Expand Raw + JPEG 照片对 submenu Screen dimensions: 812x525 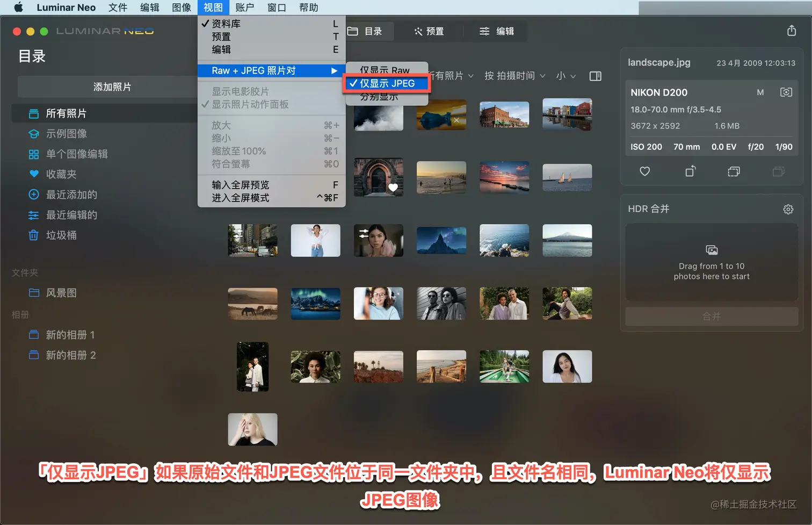point(271,70)
